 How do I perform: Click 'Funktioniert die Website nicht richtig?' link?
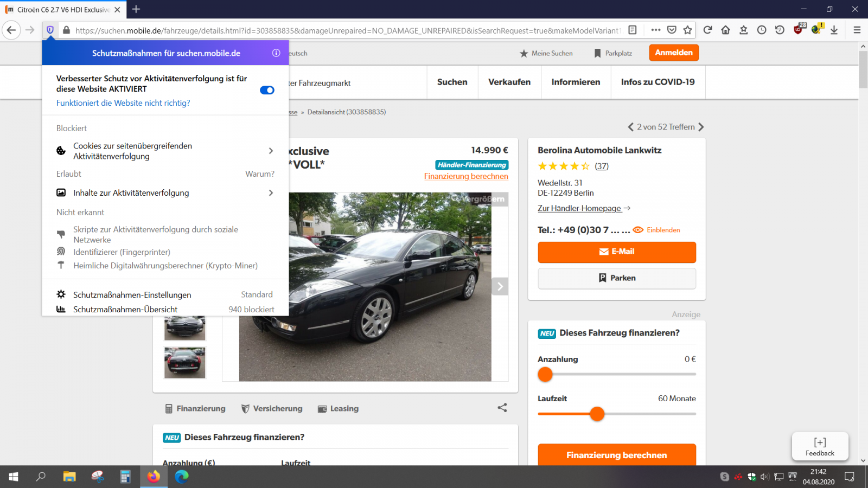(123, 103)
